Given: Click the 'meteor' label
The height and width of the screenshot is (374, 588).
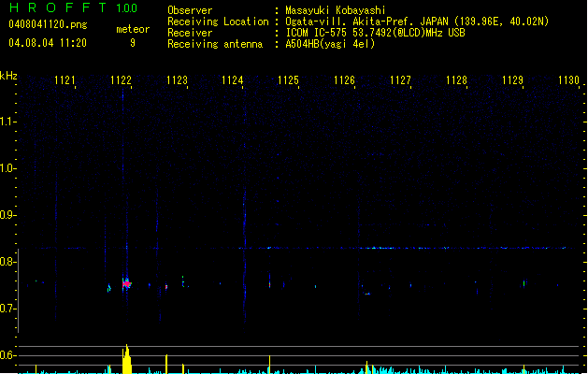Looking at the screenshot, I should (x=133, y=29).
